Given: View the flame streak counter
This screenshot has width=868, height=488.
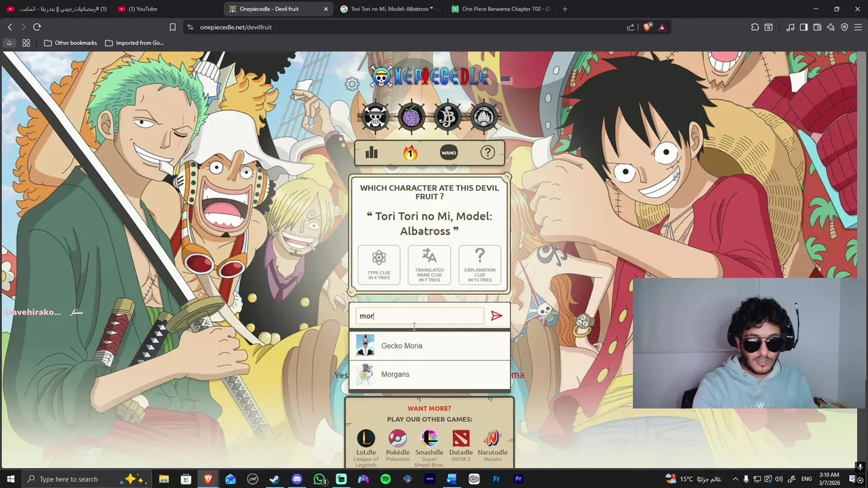Looking at the screenshot, I should click(410, 152).
